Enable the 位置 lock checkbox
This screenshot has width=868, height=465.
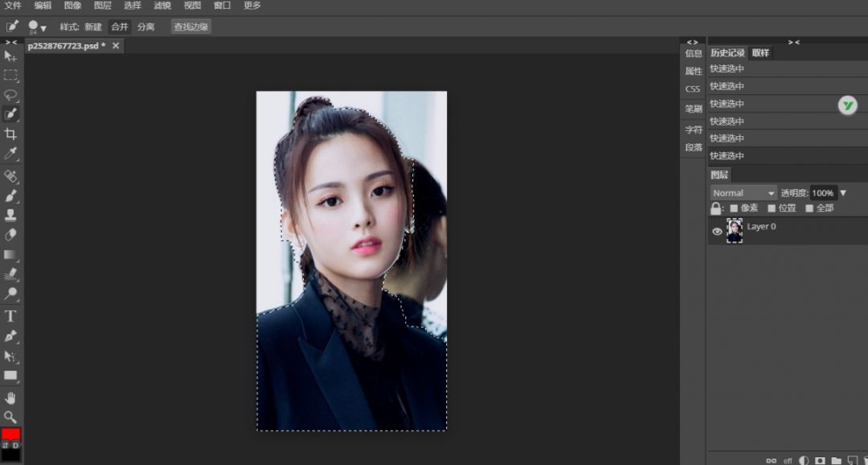tap(772, 208)
